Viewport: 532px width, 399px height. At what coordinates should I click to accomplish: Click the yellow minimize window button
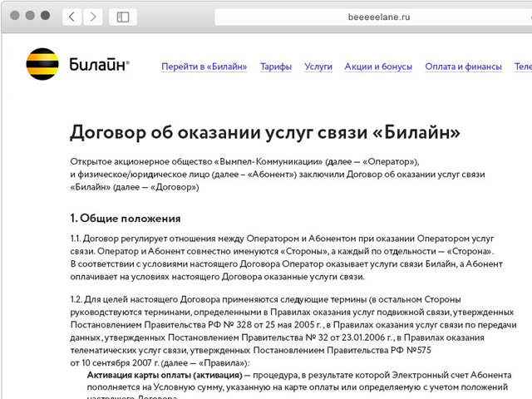(x=30, y=16)
